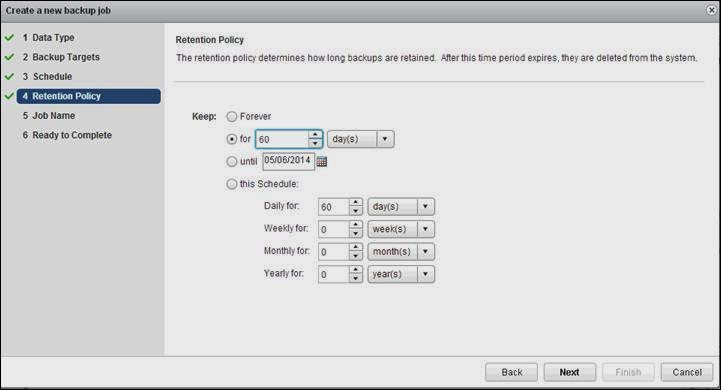The width and height of the screenshot is (721, 390).
Task: Click the Daily for value field
Action: click(334, 207)
